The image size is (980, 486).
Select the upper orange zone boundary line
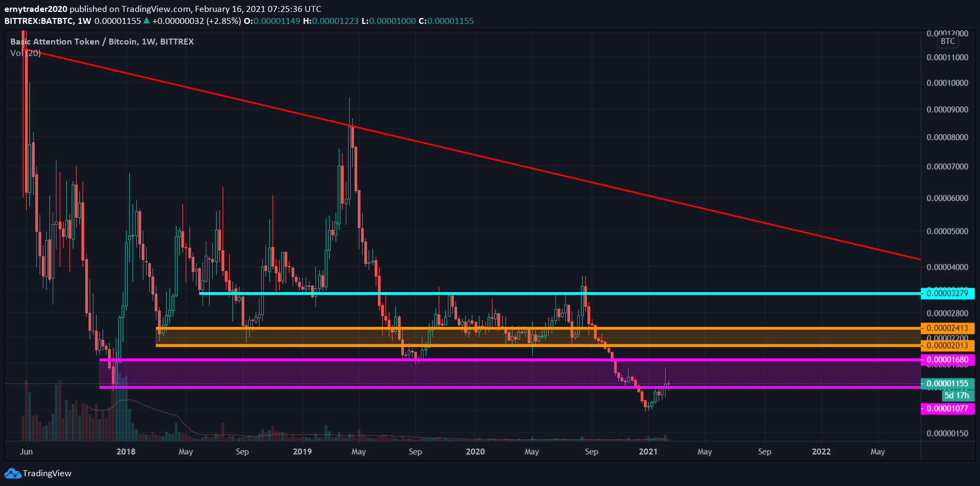coord(539,328)
